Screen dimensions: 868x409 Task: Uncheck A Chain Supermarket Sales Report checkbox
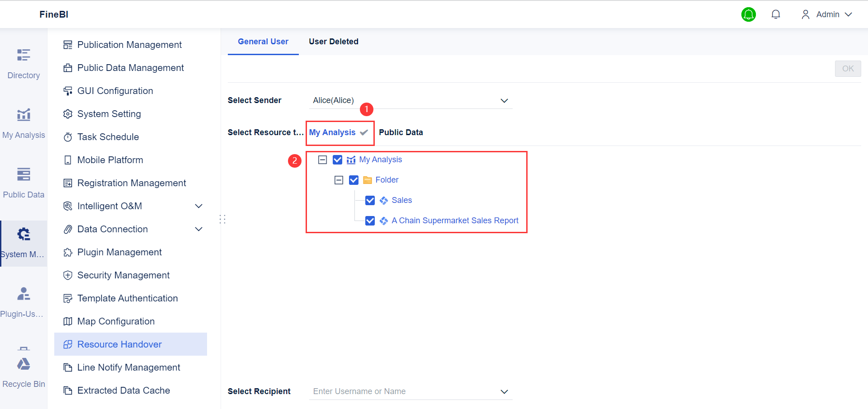coord(370,221)
